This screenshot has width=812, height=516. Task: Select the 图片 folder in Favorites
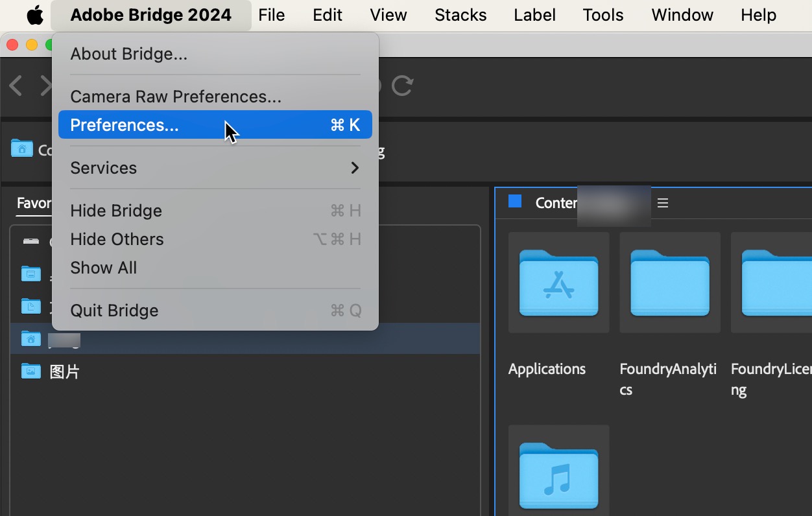click(x=64, y=371)
